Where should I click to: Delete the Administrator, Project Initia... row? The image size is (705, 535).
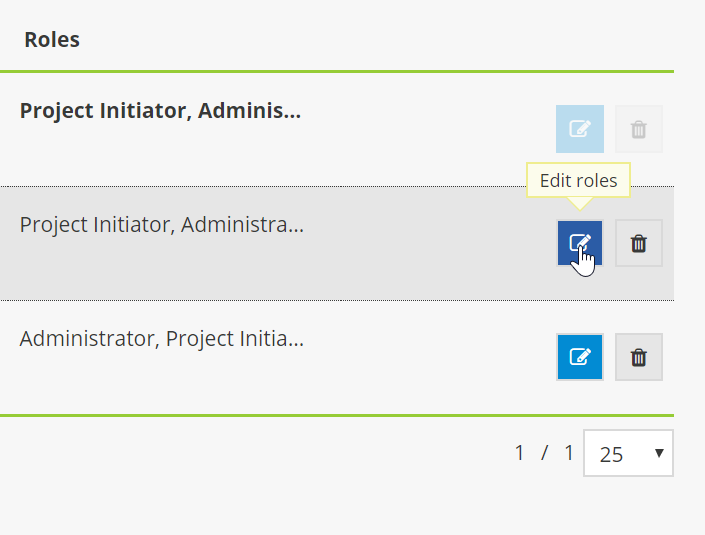(639, 357)
